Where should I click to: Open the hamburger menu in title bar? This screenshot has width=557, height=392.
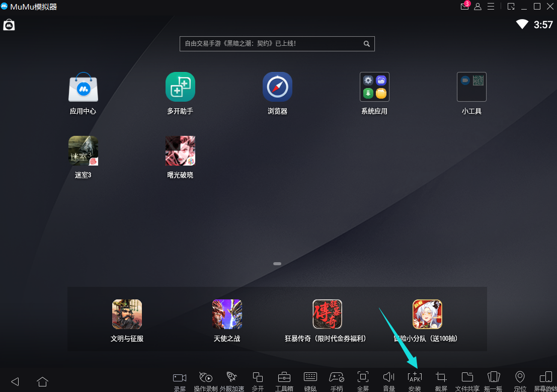[491, 7]
